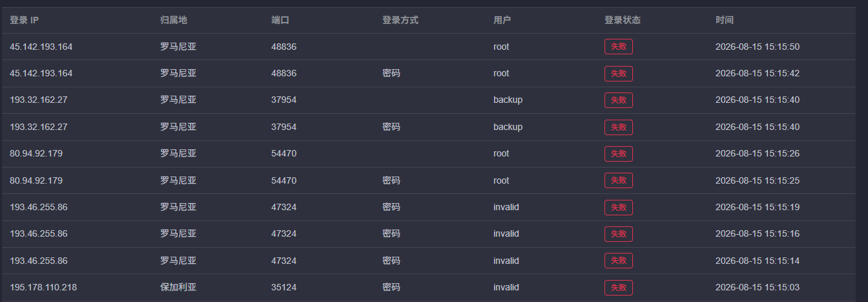Click the 失败 badge in the 15:15:42 row
The width and height of the screenshot is (868, 302).
(619, 73)
